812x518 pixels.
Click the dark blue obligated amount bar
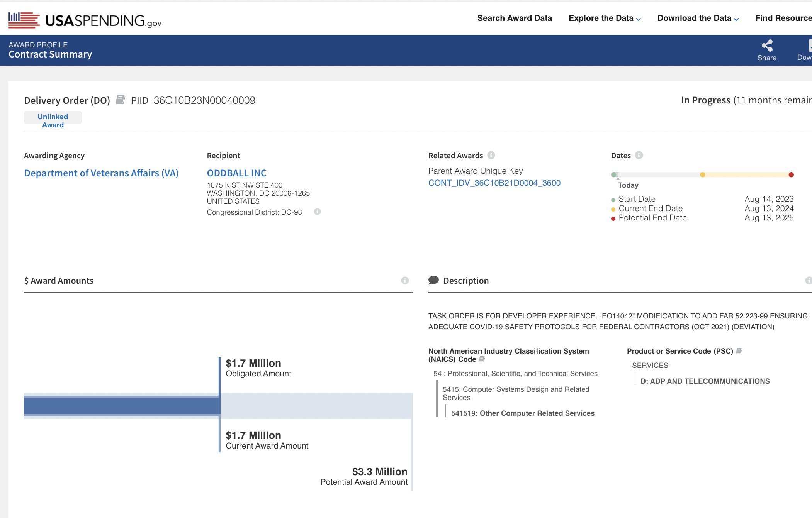click(122, 406)
